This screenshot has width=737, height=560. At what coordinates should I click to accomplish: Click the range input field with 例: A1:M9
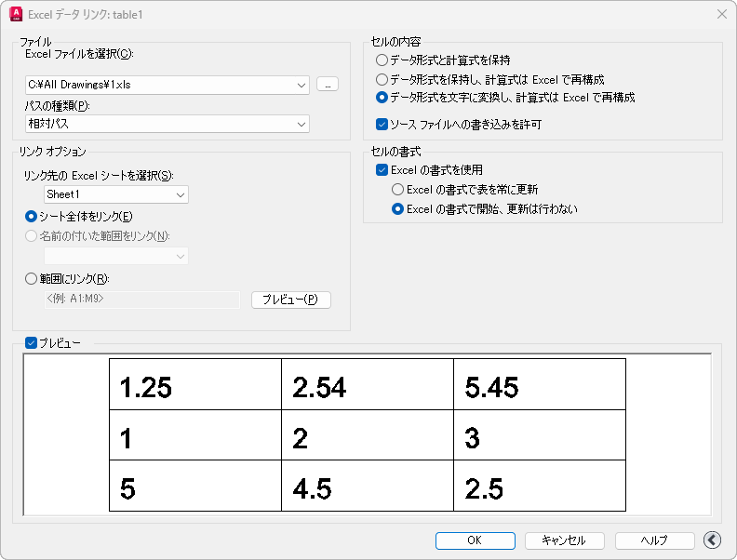pyautogui.click(x=142, y=300)
